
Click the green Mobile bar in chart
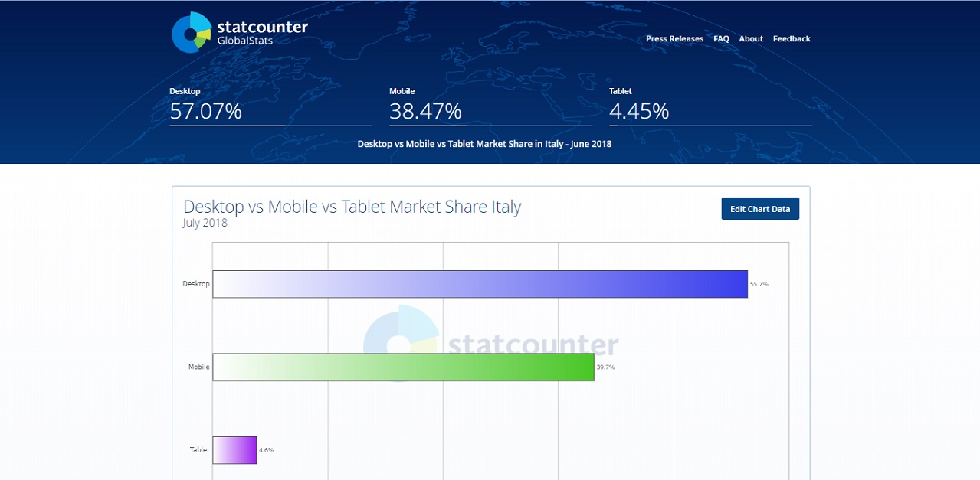pos(403,367)
